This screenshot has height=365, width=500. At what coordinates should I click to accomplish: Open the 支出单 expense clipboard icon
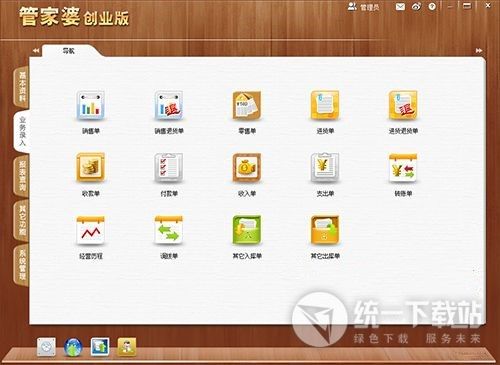[x=325, y=168]
